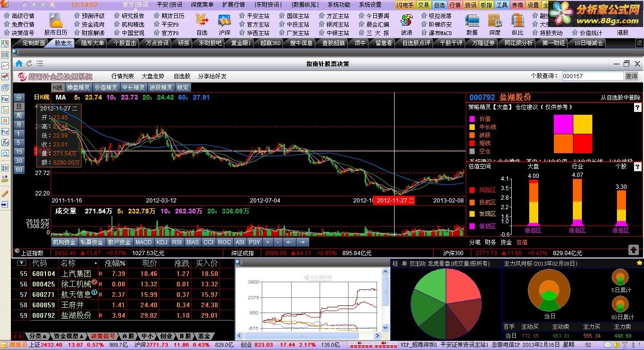Click into the 个股查询 stock code field
This screenshot has height=350, width=644.
(x=592, y=76)
